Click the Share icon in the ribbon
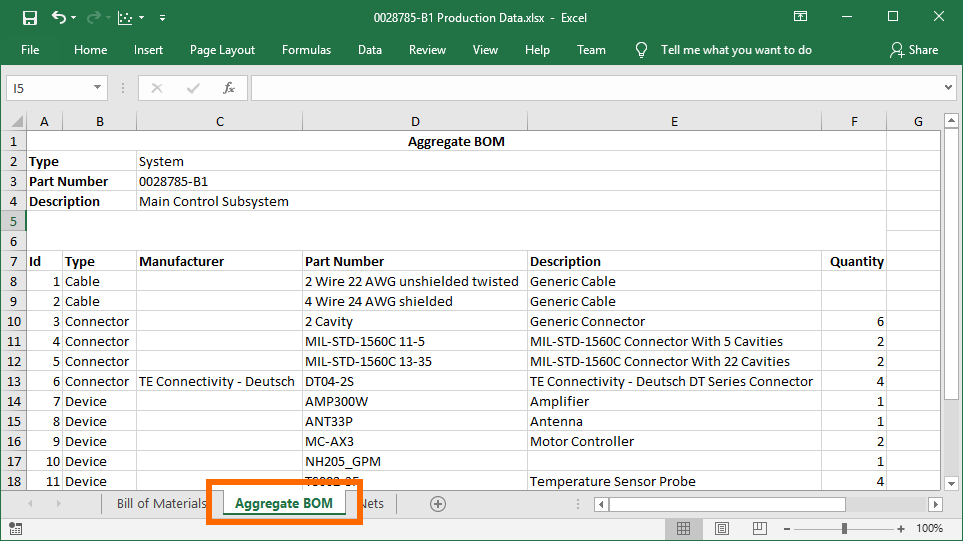 914,50
